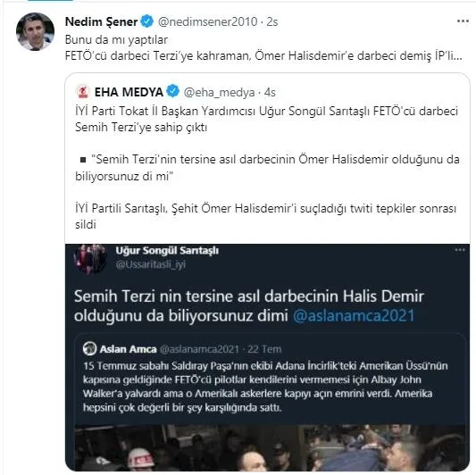The width and height of the screenshot is (476, 475).
Task: Click the 4s timestamp of quoted tweet
Action: coord(270,92)
